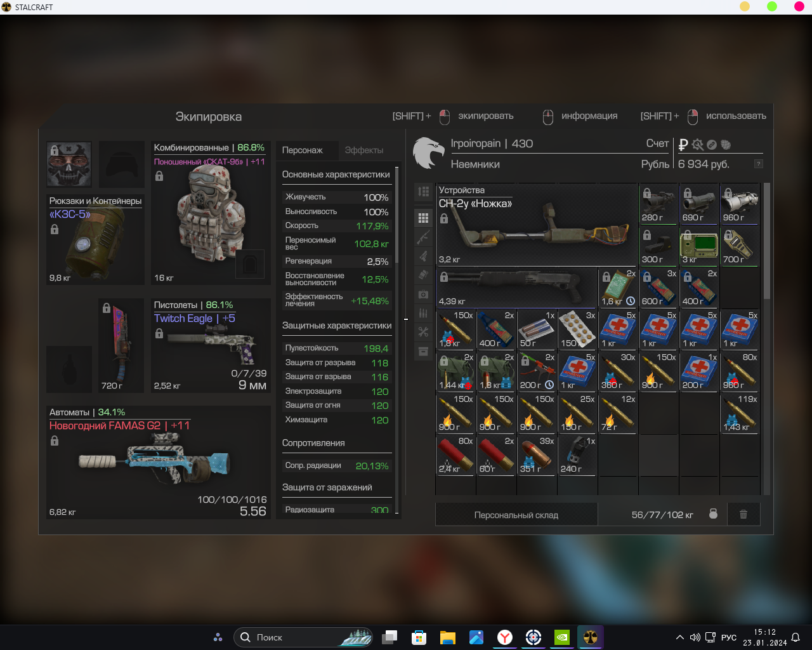812x650 pixels.
Task: Click the armor plate insert slot
Action: (250, 263)
